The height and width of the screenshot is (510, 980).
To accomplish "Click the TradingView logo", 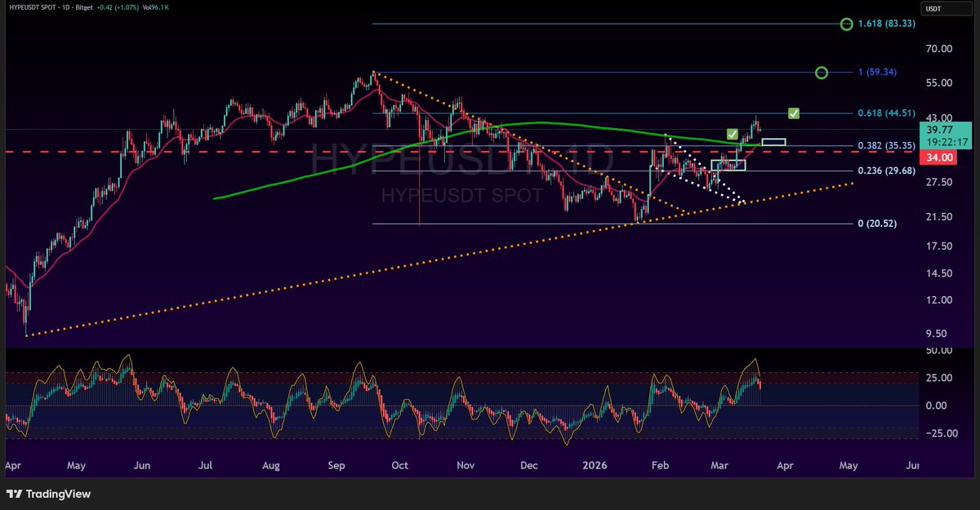I will (x=49, y=494).
